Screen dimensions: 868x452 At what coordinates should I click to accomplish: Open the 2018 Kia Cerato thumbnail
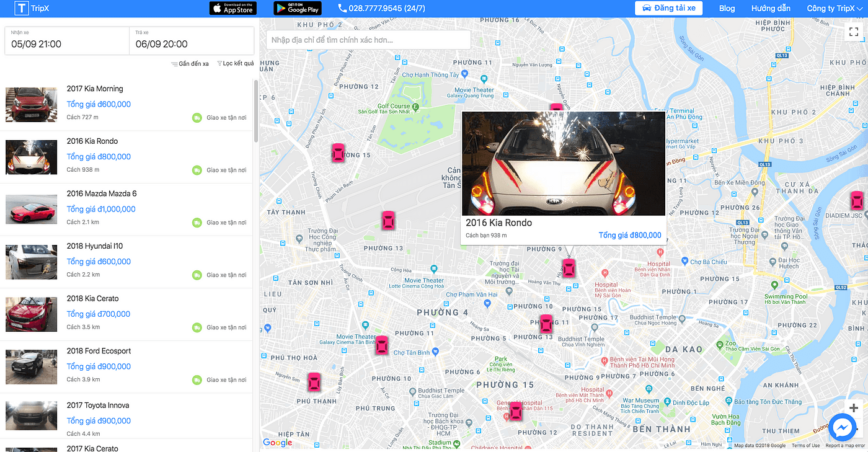[x=31, y=314]
